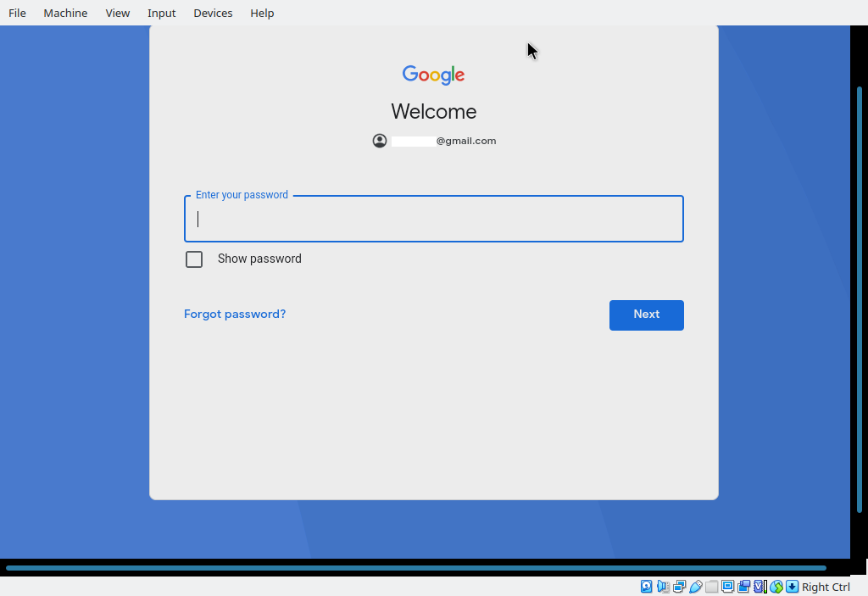Click the display settings status icon

coord(728,587)
